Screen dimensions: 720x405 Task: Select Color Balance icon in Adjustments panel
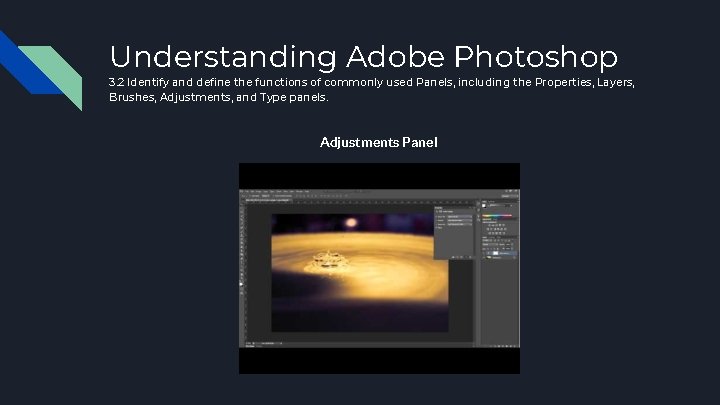[491, 229]
